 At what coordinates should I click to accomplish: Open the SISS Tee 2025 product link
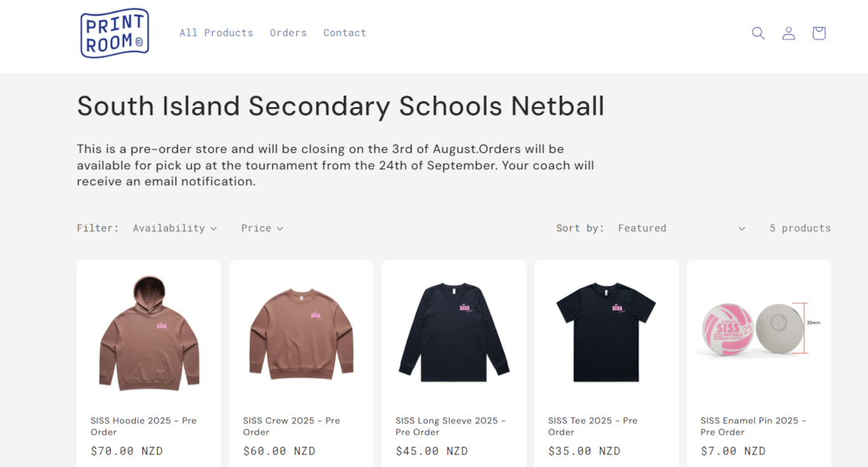pyautogui.click(x=593, y=426)
